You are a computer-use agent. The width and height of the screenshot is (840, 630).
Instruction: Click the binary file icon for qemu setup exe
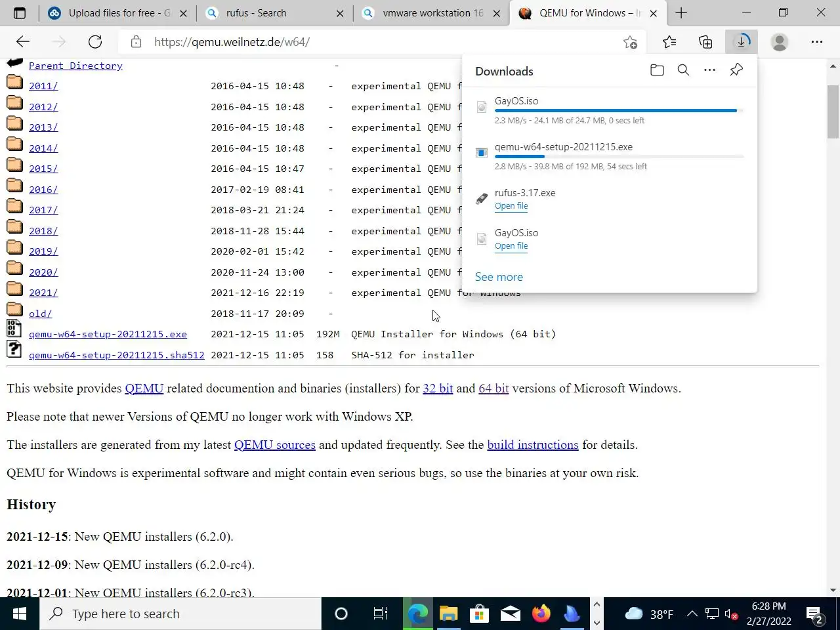pyautogui.click(x=14, y=328)
